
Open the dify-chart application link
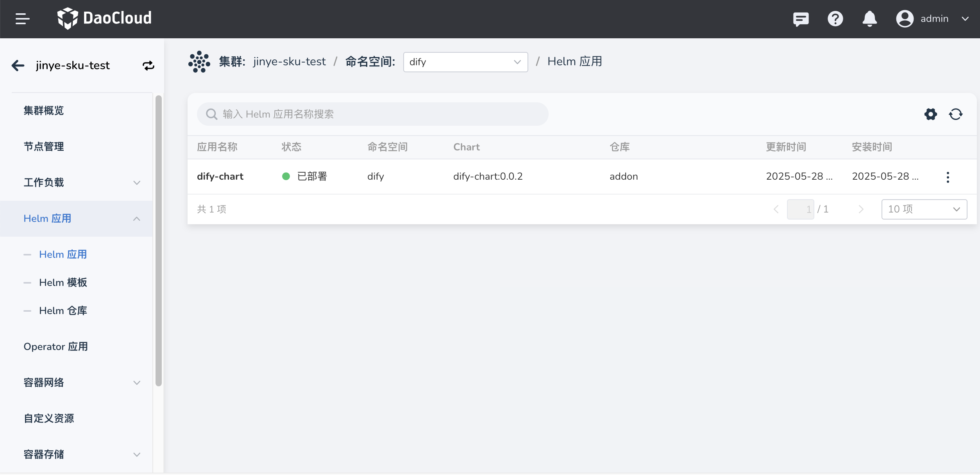220,177
